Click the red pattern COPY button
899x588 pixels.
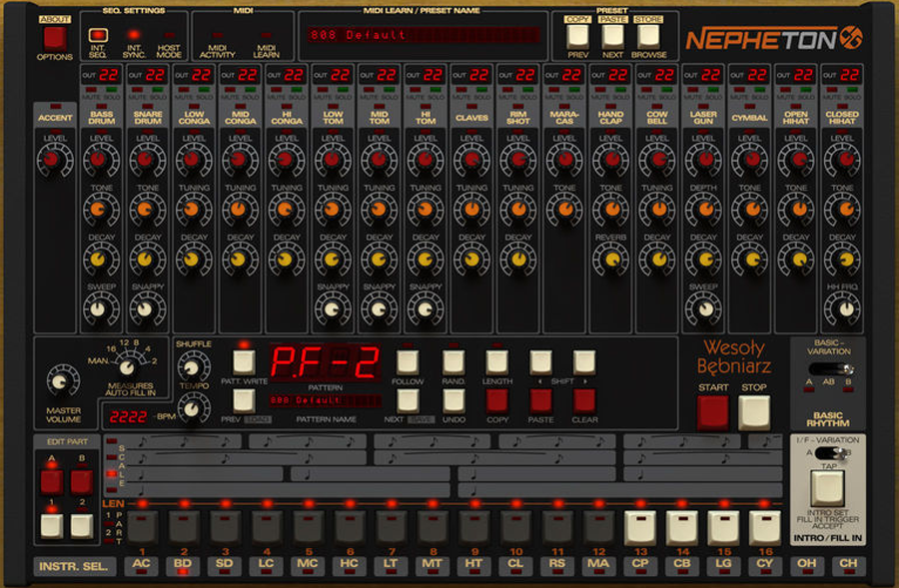pyautogui.click(x=497, y=400)
